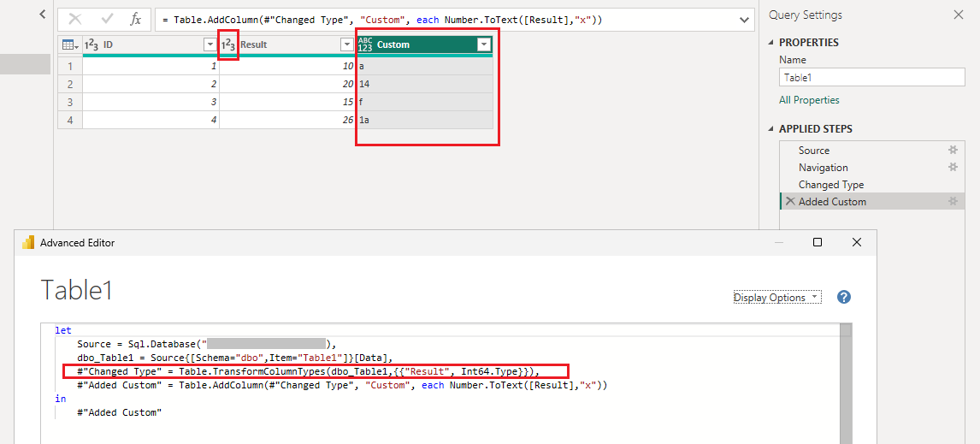The image size is (980, 444).
Task: Click the Table.AddColumn line in the Advanced Editor
Action: pos(343,385)
